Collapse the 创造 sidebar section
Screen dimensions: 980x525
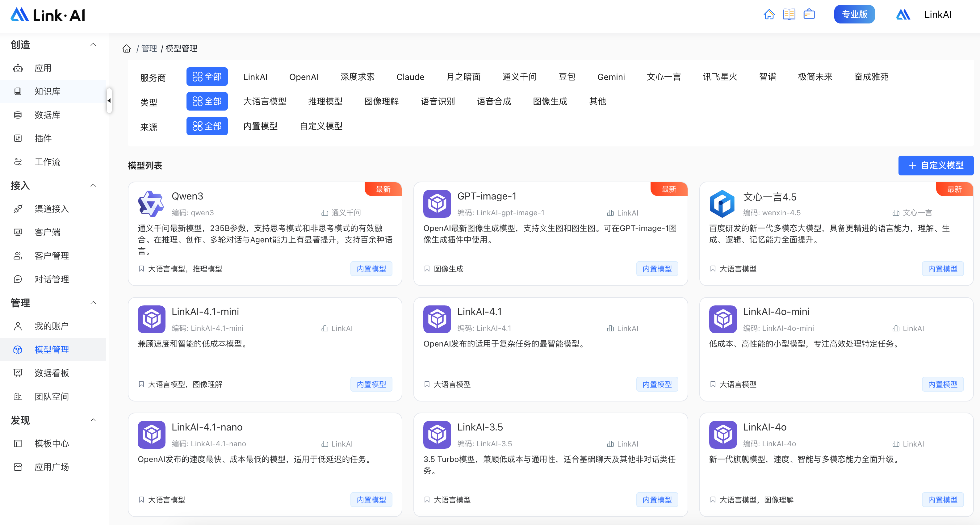[93, 44]
